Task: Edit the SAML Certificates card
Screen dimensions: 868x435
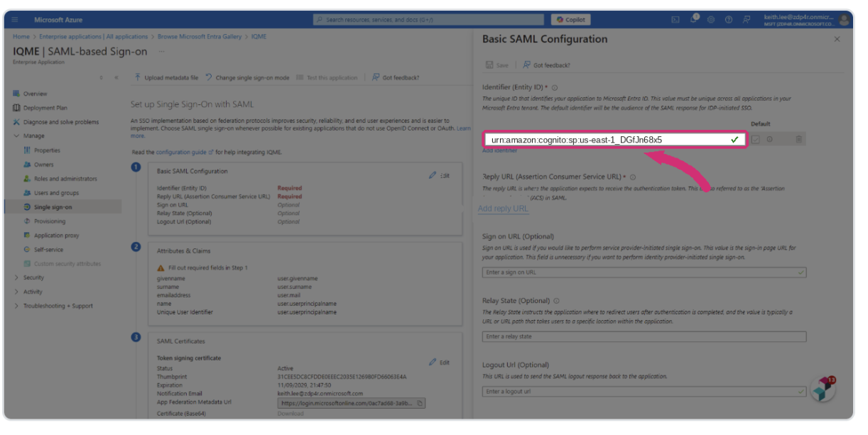Action: coord(440,362)
